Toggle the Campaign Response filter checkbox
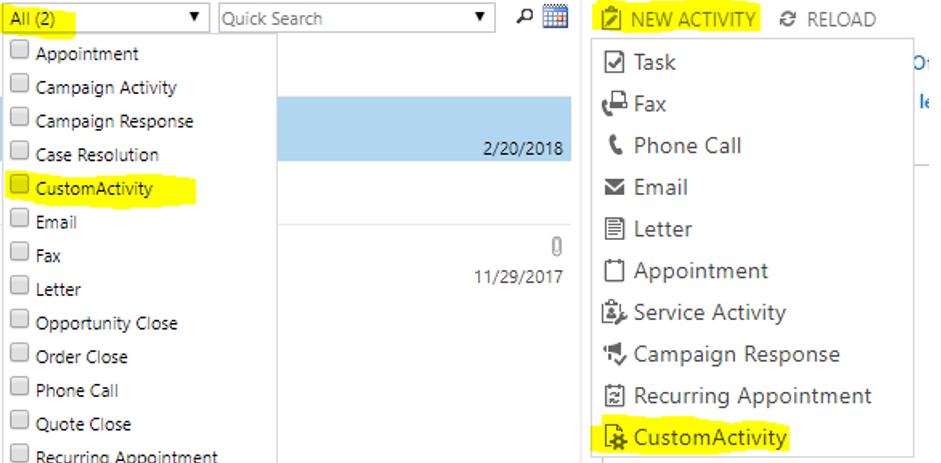Image resolution: width=941 pixels, height=463 pixels. 19,119
